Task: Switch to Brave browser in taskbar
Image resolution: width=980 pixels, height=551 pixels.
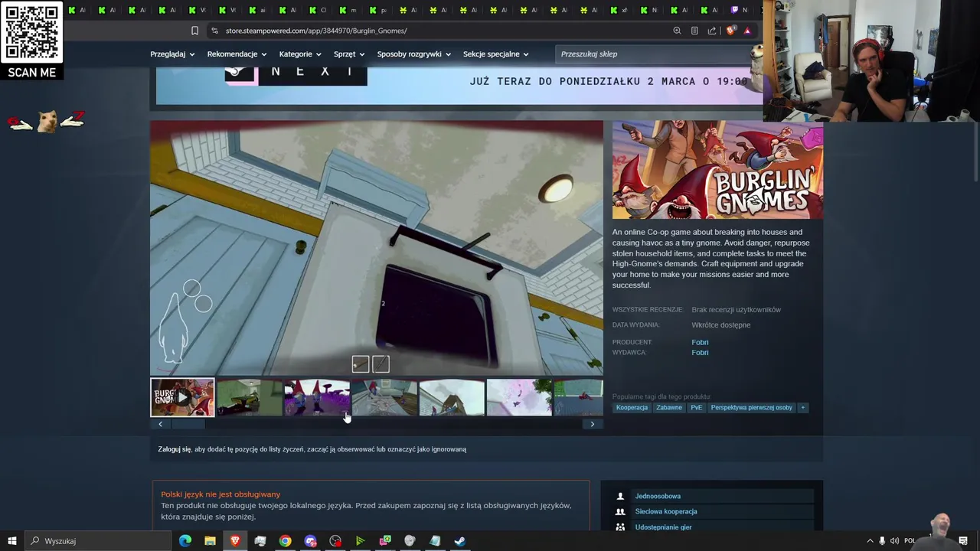Action: 235,541
